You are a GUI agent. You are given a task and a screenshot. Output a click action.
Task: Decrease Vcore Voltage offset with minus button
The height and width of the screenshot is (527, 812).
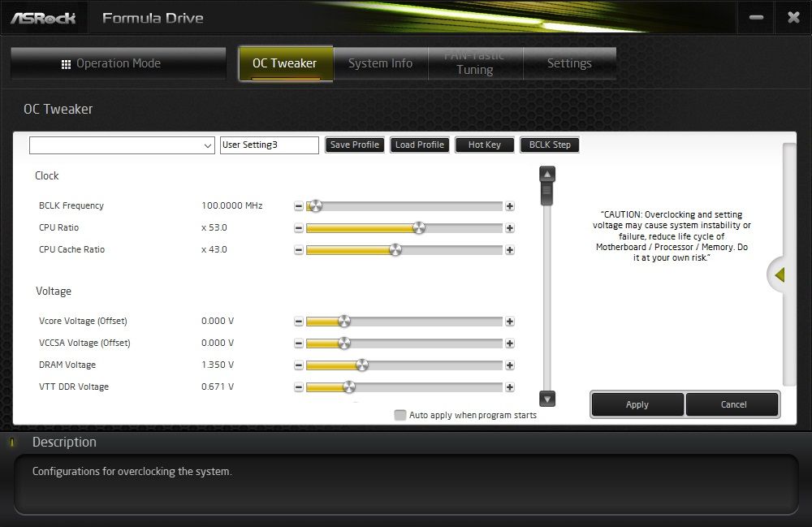coord(298,322)
